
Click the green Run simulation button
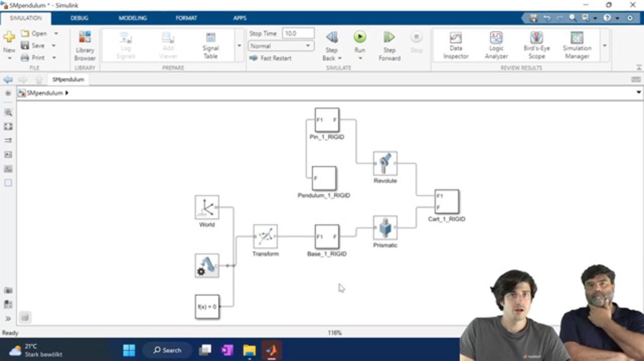pos(359,37)
